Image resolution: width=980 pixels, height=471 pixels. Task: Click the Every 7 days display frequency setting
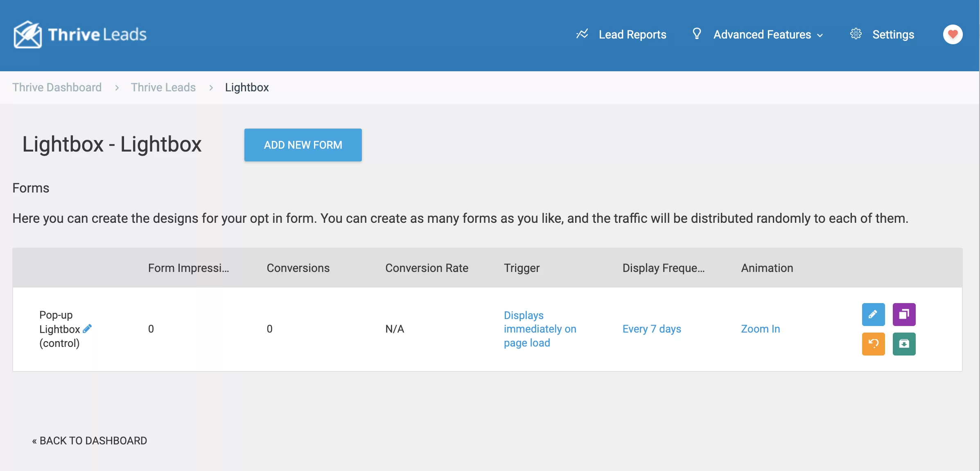coord(652,328)
